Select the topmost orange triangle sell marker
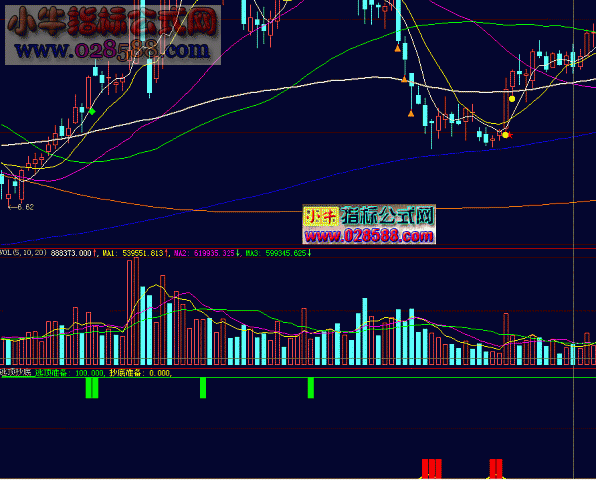This screenshot has height=480, width=596. (398, 48)
